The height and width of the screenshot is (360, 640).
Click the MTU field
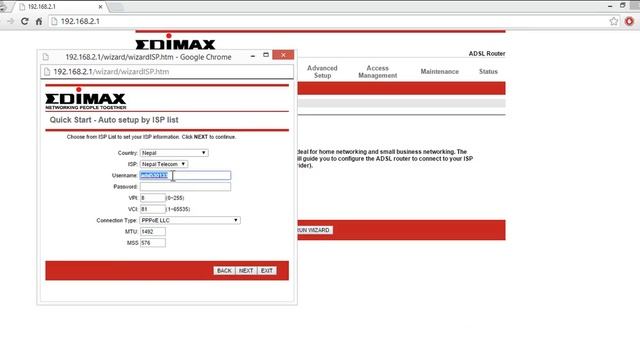153,231
